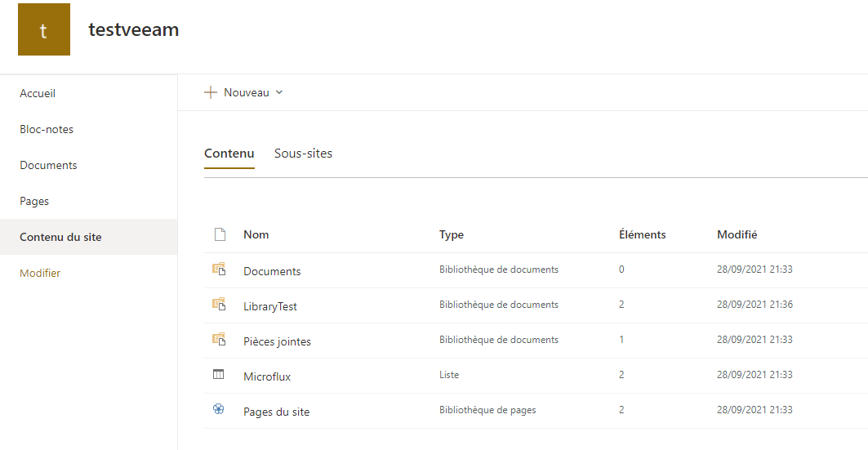Image resolution: width=868 pixels, height=450 pixels.
Task: Sort by the Nom column header
Action: click(256, 234)
